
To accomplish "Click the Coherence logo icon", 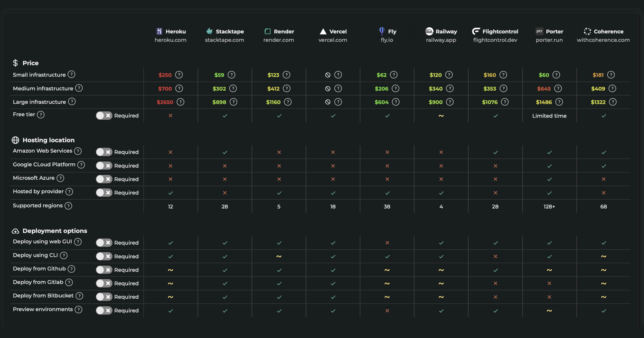I will pos(587,31).
